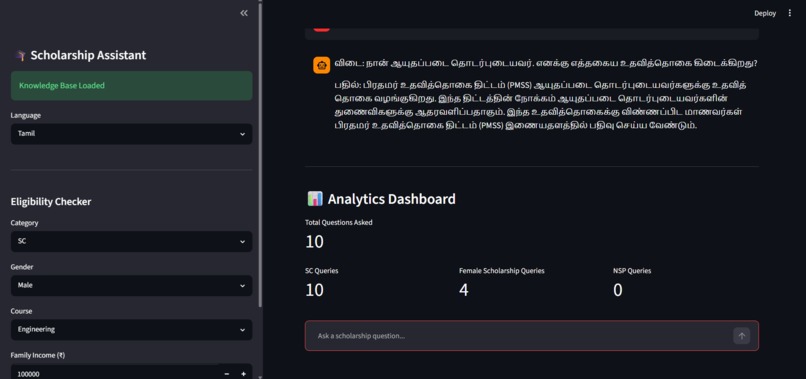Click the Category field label
The height and width of the screenshot is (379, 806).
point(24,223)
